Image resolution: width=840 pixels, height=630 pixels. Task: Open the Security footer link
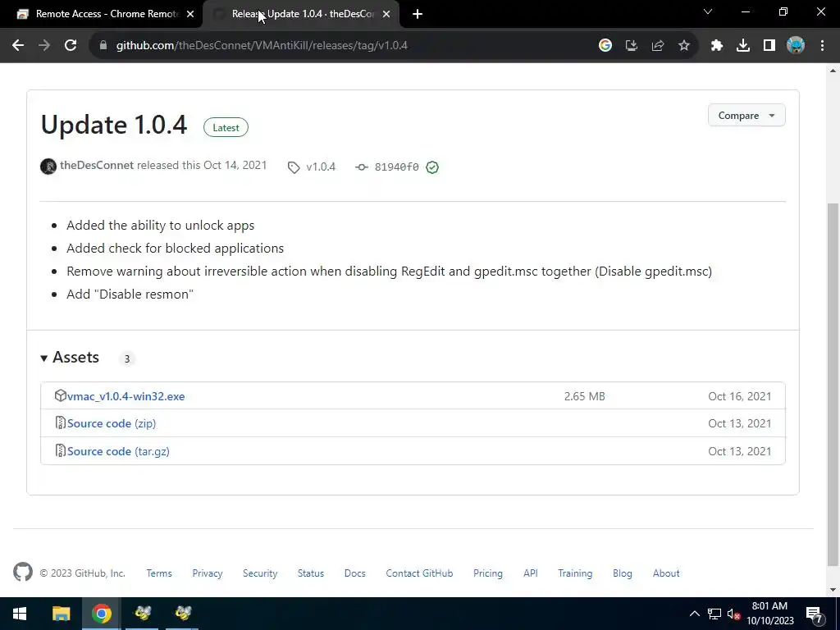click(x=260, y=573)
